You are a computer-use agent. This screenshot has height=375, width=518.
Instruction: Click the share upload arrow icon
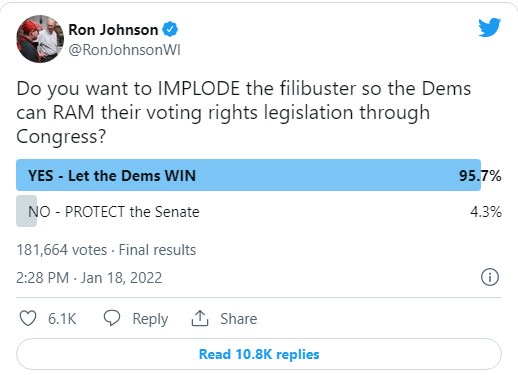coord(200,318)
